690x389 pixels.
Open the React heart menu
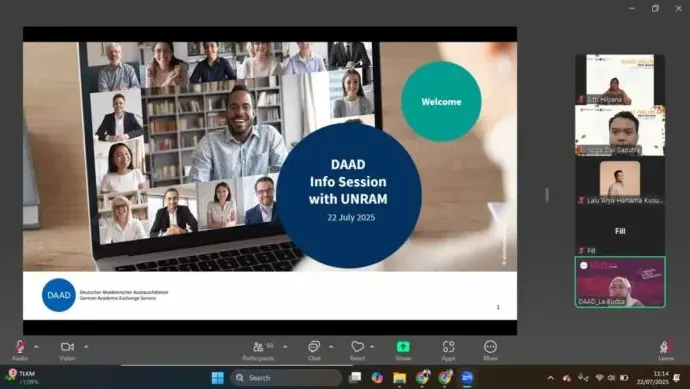(x=357, y=350)
